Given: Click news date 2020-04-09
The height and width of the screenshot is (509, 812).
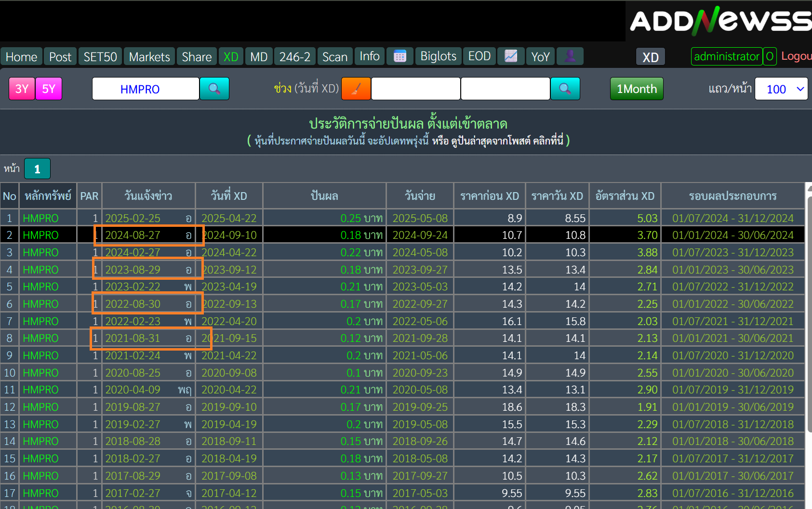Looking at the screenshot, I should [x=133, y=390].
